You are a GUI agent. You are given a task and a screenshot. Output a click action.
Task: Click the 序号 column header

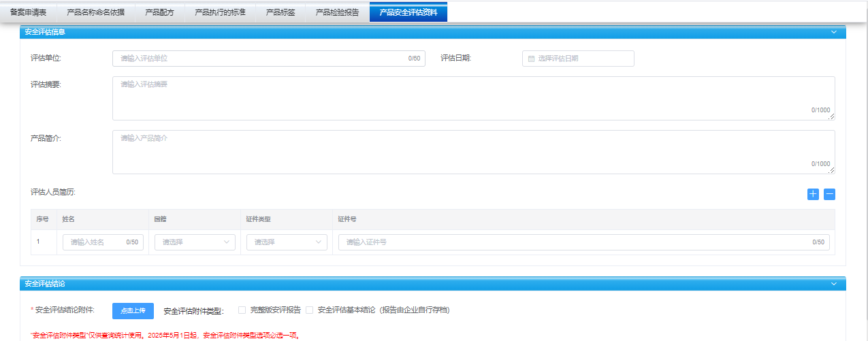(42, 219)
